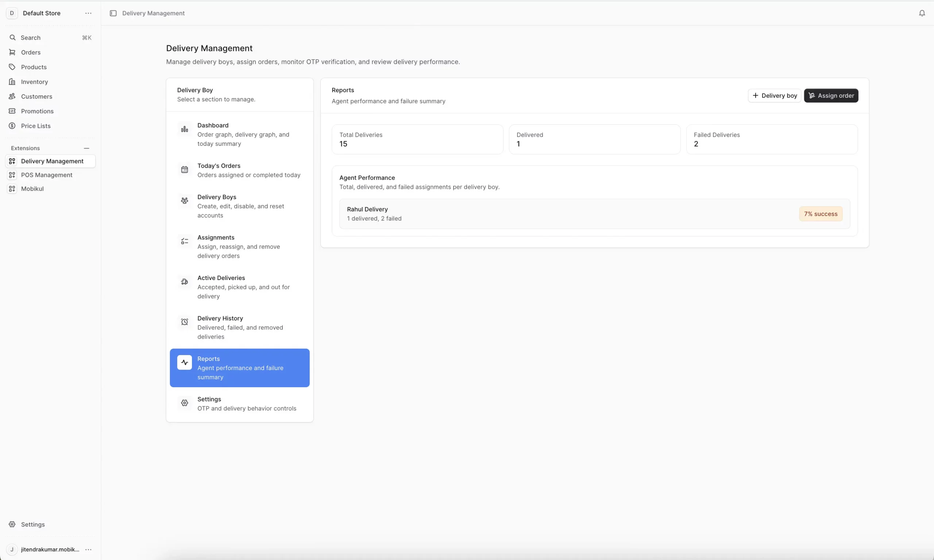
Task: Click the Products tag icon
Action: coord(12,67)
